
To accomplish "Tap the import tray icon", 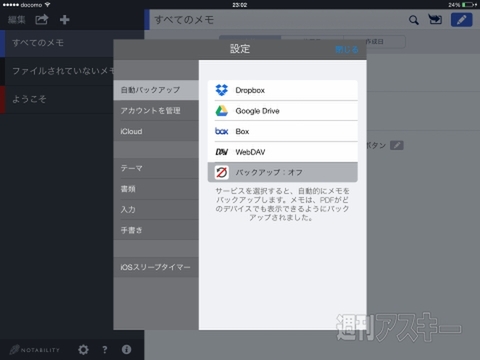I will 435,20.
